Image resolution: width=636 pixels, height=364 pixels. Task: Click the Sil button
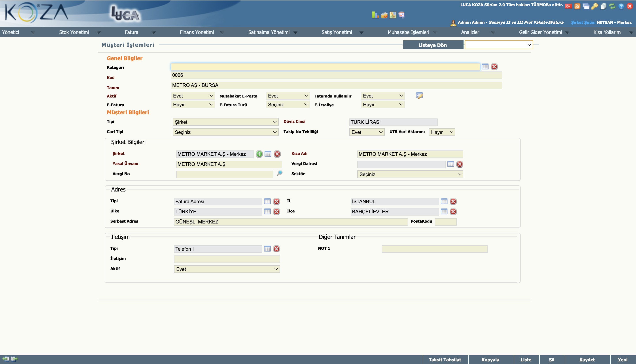pyautogui.click(x=552, y=360)
